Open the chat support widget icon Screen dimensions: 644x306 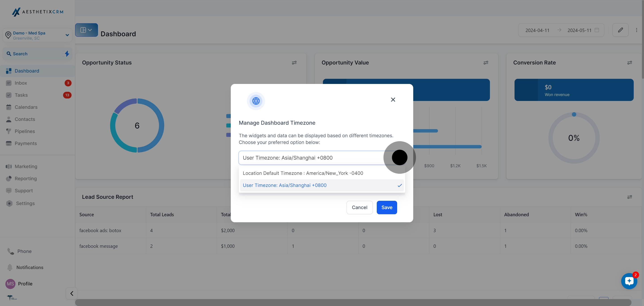tap(629, 281)
